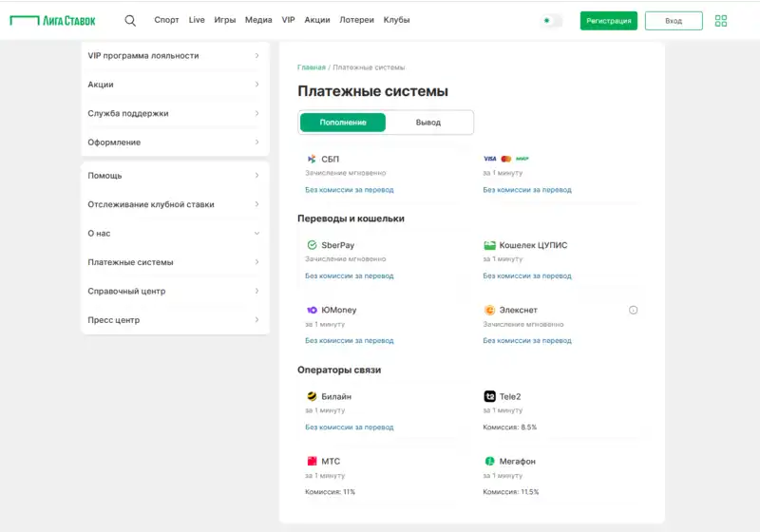Image resolution: width=760 pixels, height=532 pixels.
Task: Collapse the О нас section arrow
Action: tap(256, 233)
